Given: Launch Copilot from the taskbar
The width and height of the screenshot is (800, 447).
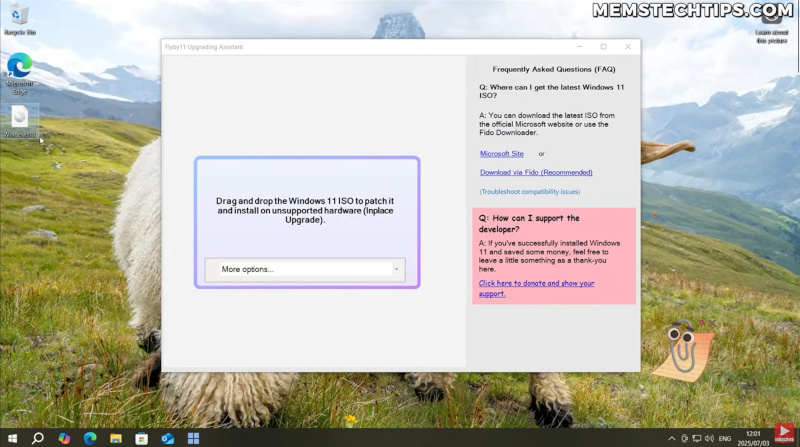Looking at the screenshot, I should pyautogui.click(x=64, y=438).
